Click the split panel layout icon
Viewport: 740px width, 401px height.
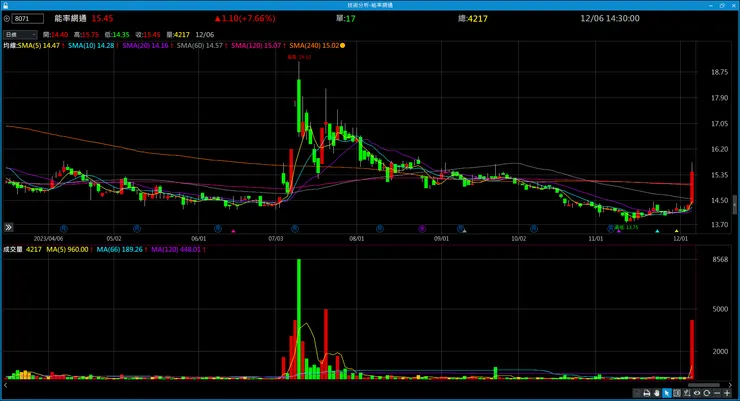coord(677,393)
